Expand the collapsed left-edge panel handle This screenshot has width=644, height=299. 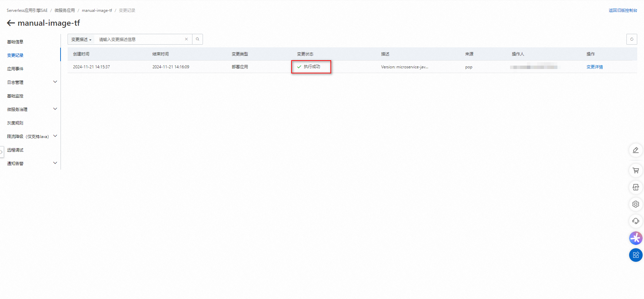point(2,152)
